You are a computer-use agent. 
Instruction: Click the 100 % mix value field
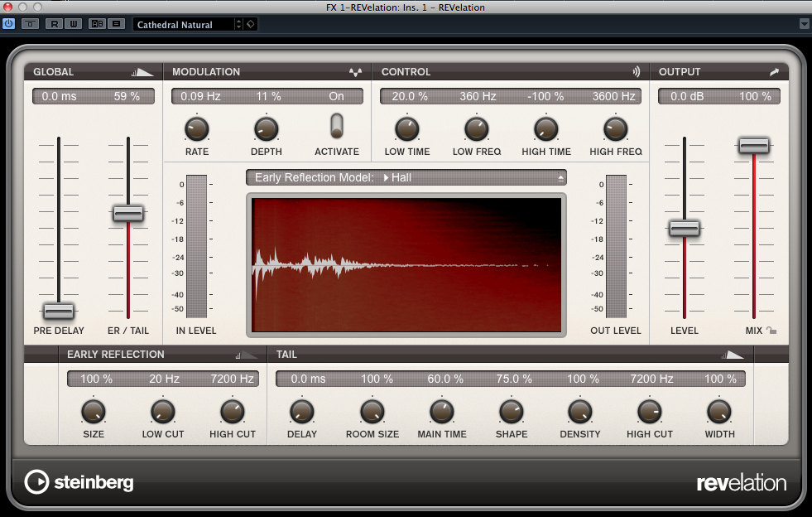pyautogui.click(x=755, y=96)
